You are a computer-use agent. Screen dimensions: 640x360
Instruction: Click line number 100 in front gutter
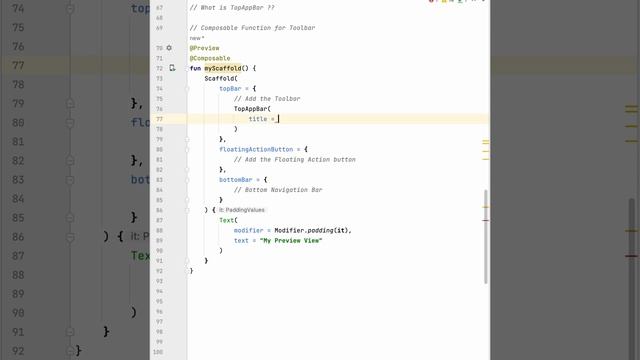point(158,352)
